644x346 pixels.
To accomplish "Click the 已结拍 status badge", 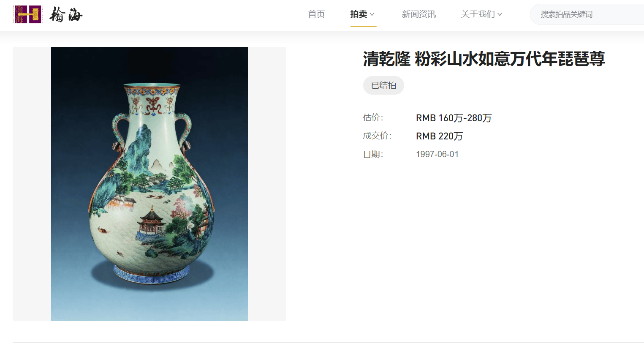I will [x=383, y=85].
